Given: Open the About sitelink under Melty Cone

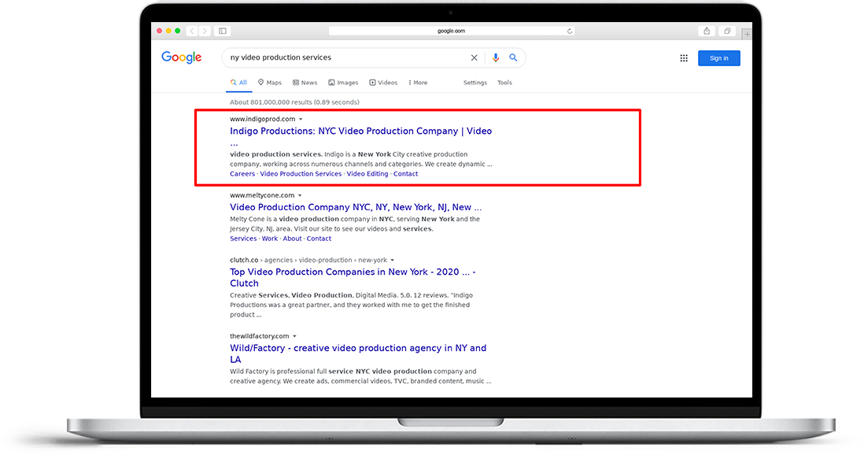Looking at the screenshot, I should (x=292, y=239).
